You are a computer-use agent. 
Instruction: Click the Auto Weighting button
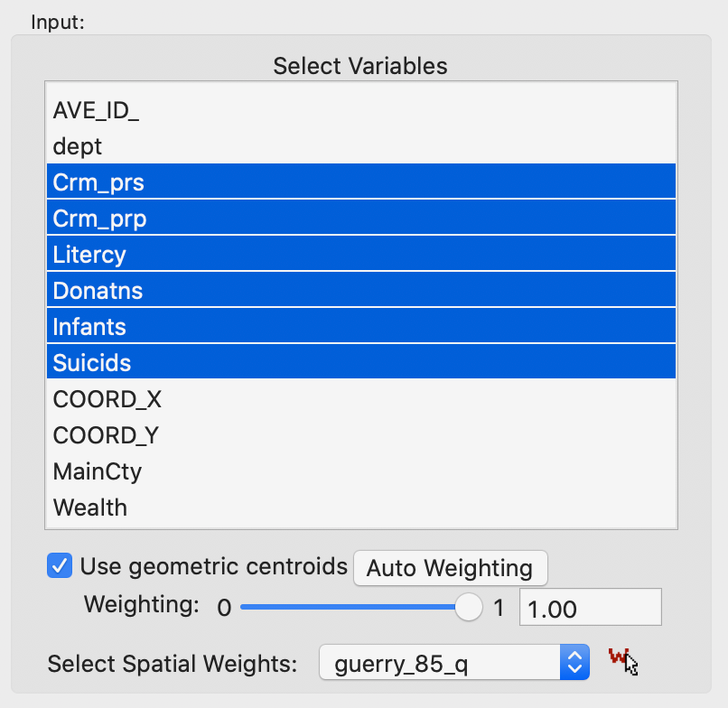450,568
